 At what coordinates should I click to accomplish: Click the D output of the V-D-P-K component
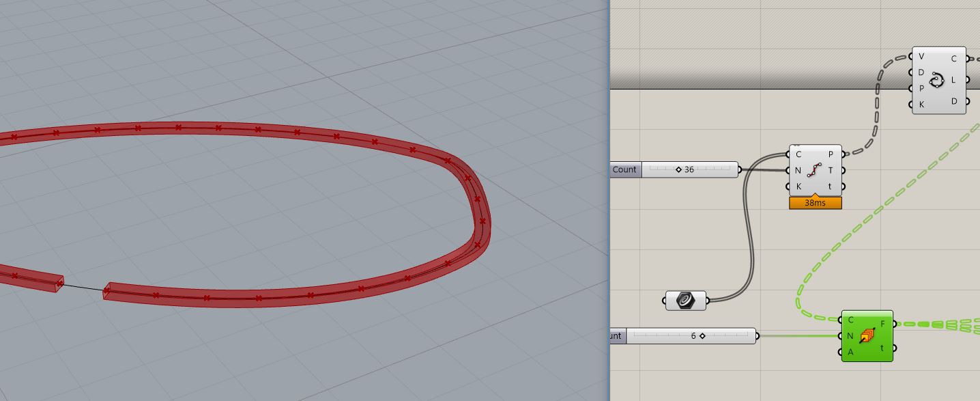pos(954,101)
